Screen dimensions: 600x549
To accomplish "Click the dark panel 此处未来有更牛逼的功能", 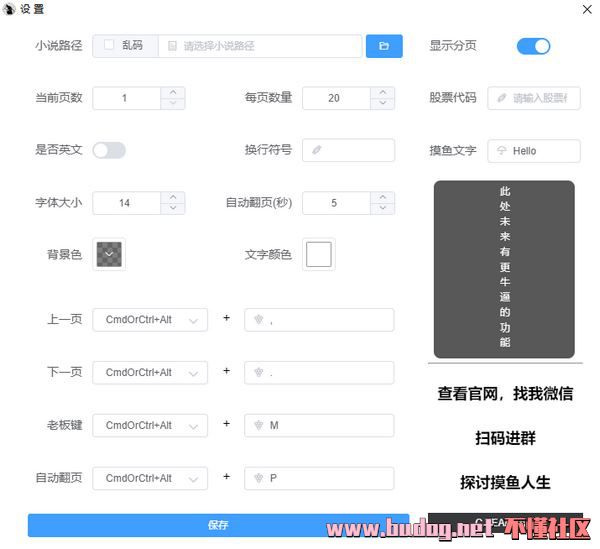I will 504,269.
